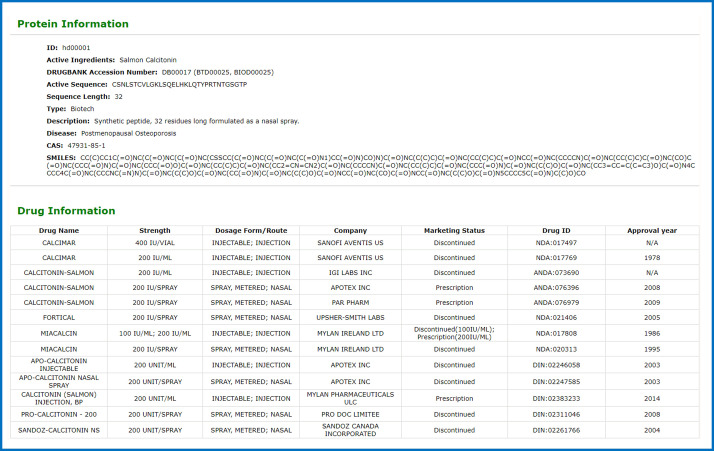714x451 pixels.
Task: Open drug ID DIN:02246058
Action: click(555, 364)
